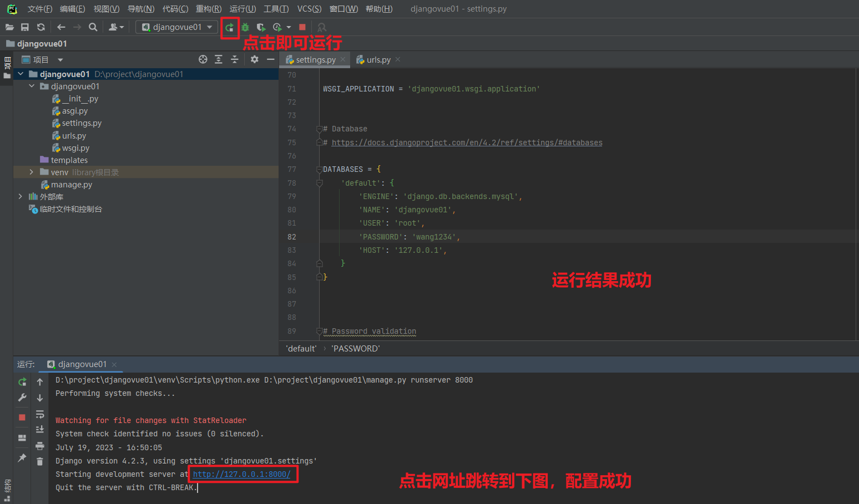Viewport: 859px width, 504px height.
Task: Stop the server using the top toolbar stop icon
Action: [302, 27]
